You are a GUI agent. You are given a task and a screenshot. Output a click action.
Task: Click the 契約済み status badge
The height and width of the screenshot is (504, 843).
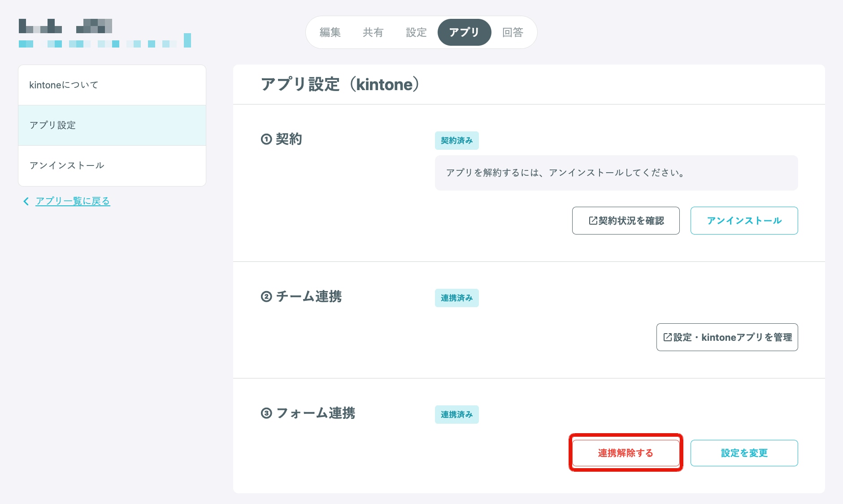coord(456,141)
